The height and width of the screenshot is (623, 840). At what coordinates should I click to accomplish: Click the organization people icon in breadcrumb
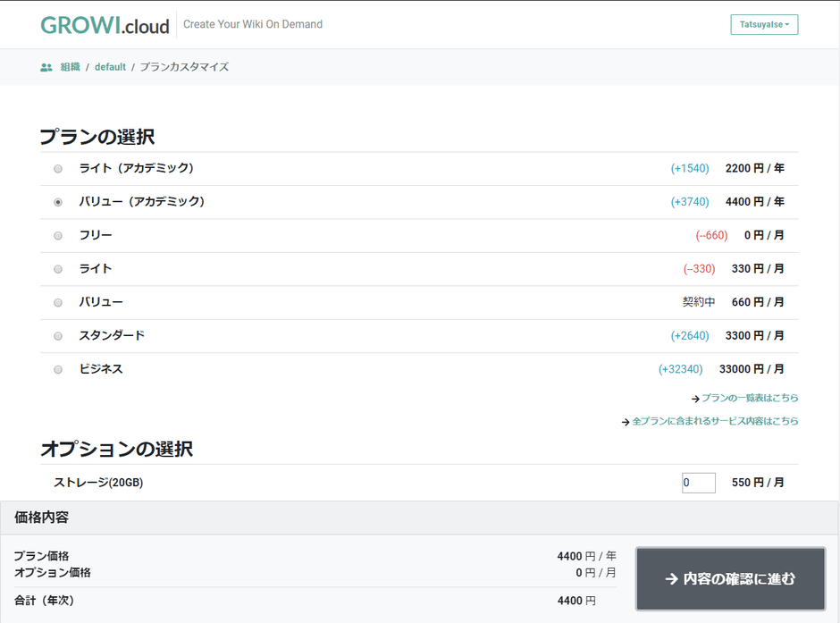click(x=46, y=67)
